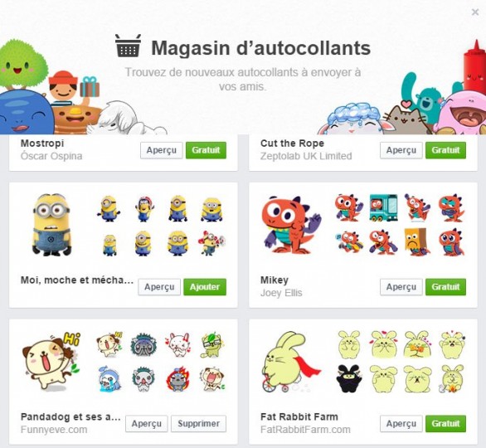Preview the Fat Rabbit Farm stickers

point(401,423)
